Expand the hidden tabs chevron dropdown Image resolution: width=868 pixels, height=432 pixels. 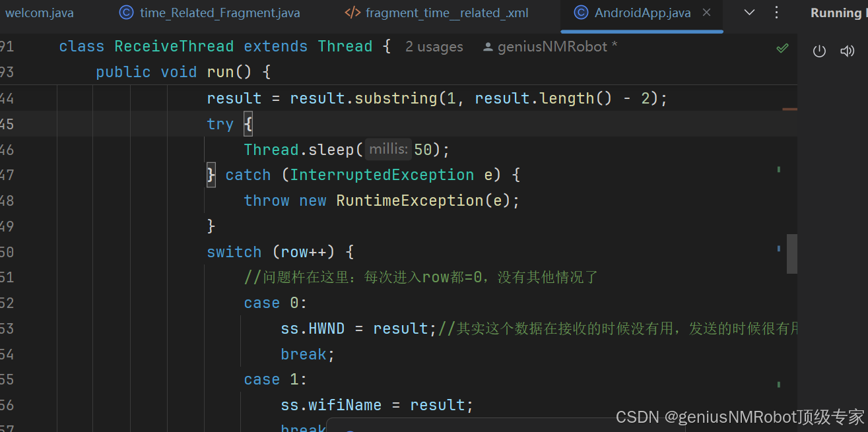(x=749, y=12)
